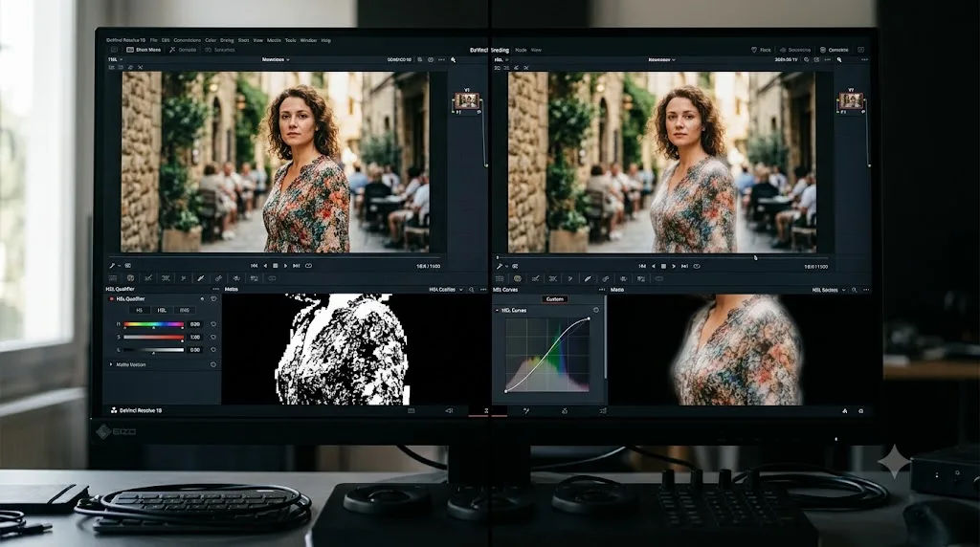Adjust the L luminance grayscale slider
This screenshot has width=980, height=547.
[x=153, y=350]
